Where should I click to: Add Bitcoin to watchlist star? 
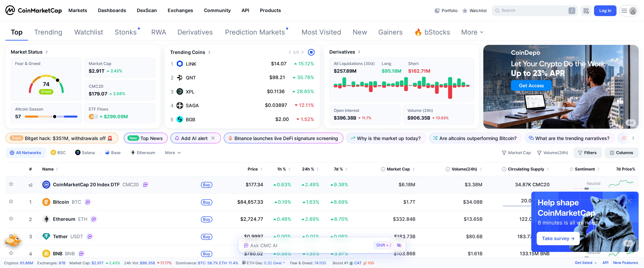point(11,201)
